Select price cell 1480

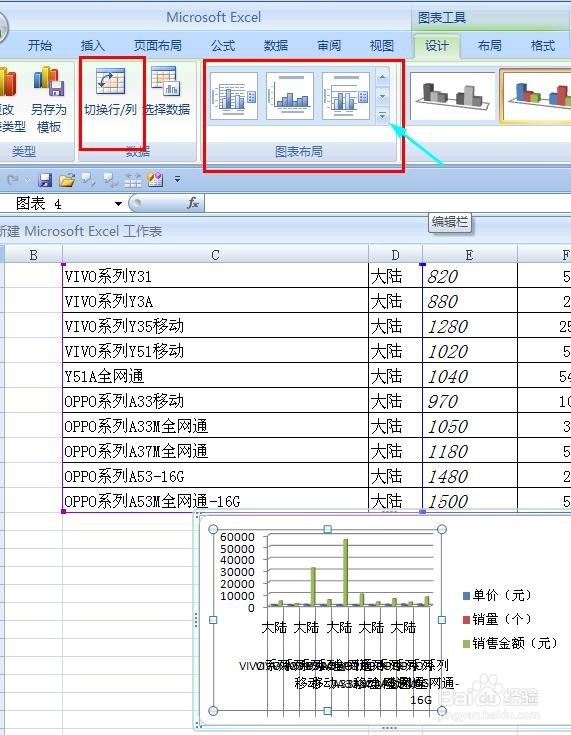470,476
